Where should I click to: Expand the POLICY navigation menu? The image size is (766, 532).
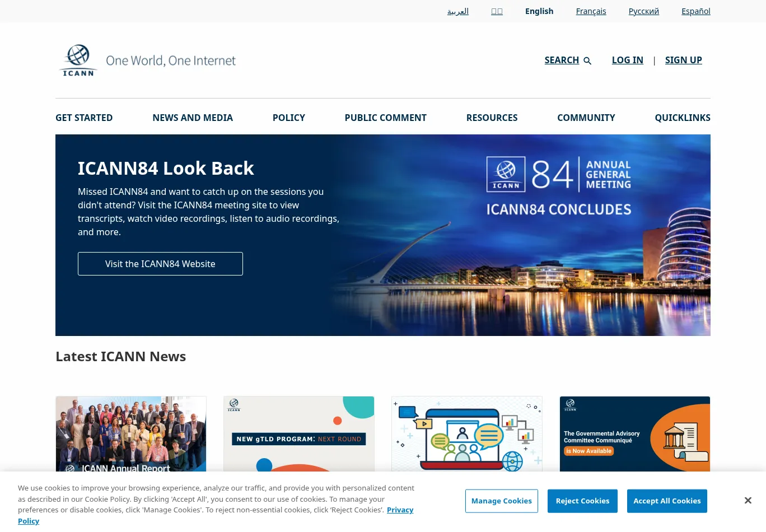[x=288, y=118]
